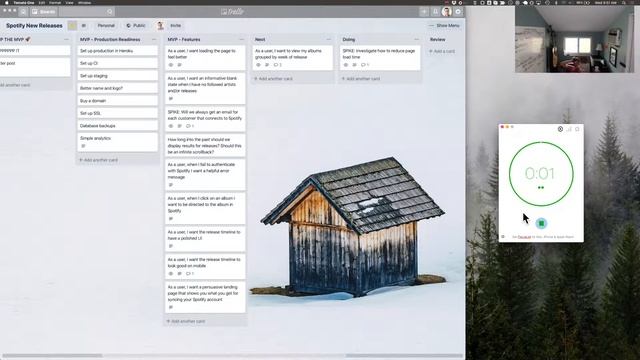The height and width of the screenshot is (360, 640).
Task: Open the Edit menu in the menu bar
Action: 42,2
